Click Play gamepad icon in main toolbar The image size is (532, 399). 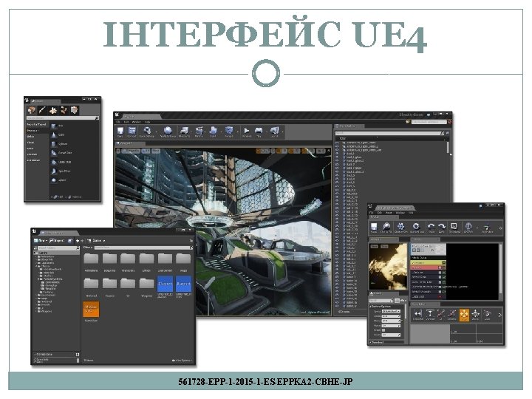[259, 131]
